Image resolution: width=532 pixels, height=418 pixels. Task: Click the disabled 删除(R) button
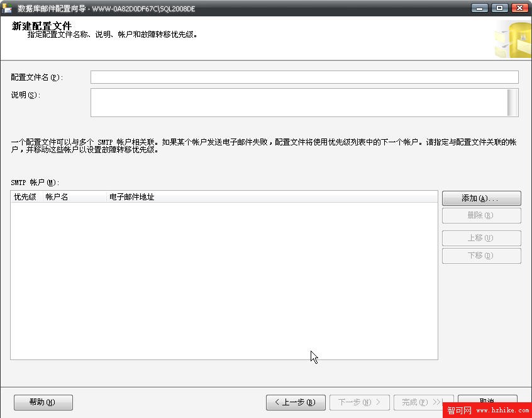482,215
